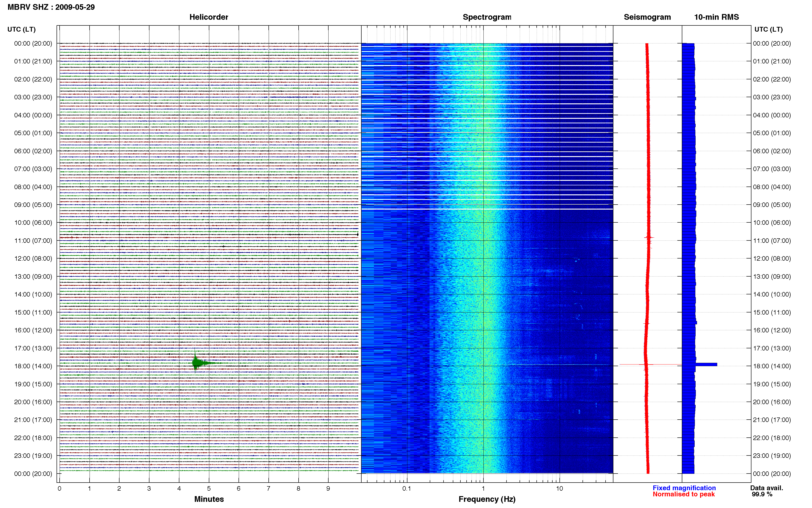Click the left time label '18:00 (14:00)'
Image resolution: width=812 pixels, height=508 pixels.
[x=33, y=366]
